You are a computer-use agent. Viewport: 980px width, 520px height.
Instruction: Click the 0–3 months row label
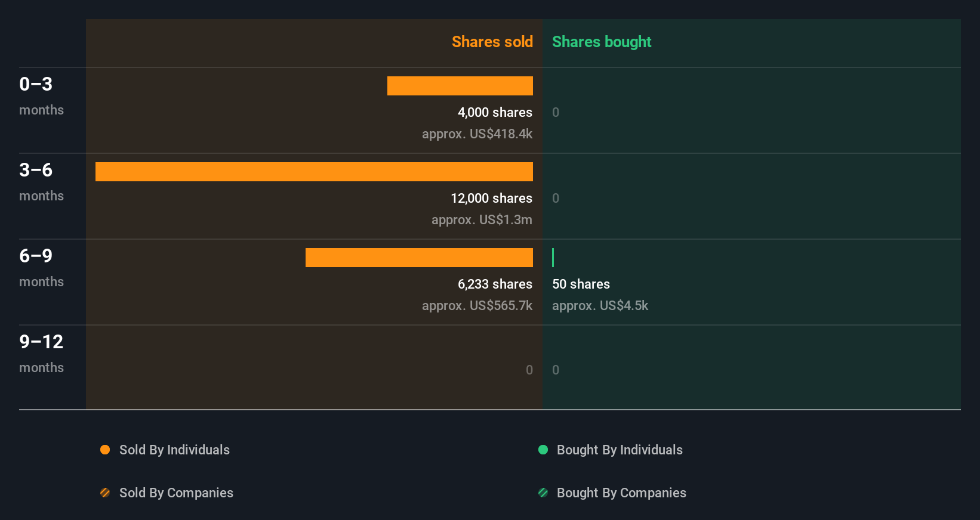click(41, 96)
